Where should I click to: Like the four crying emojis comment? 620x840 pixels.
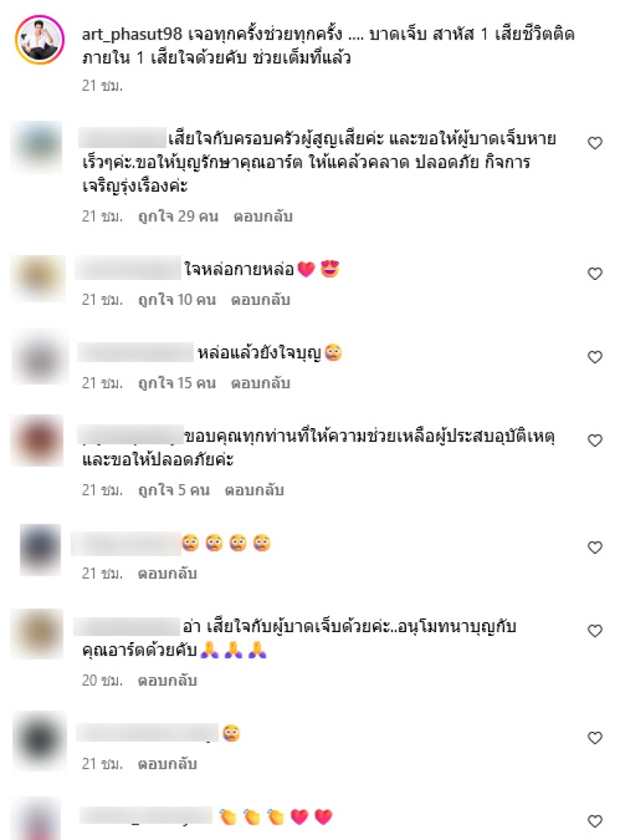tap(595, 548)
